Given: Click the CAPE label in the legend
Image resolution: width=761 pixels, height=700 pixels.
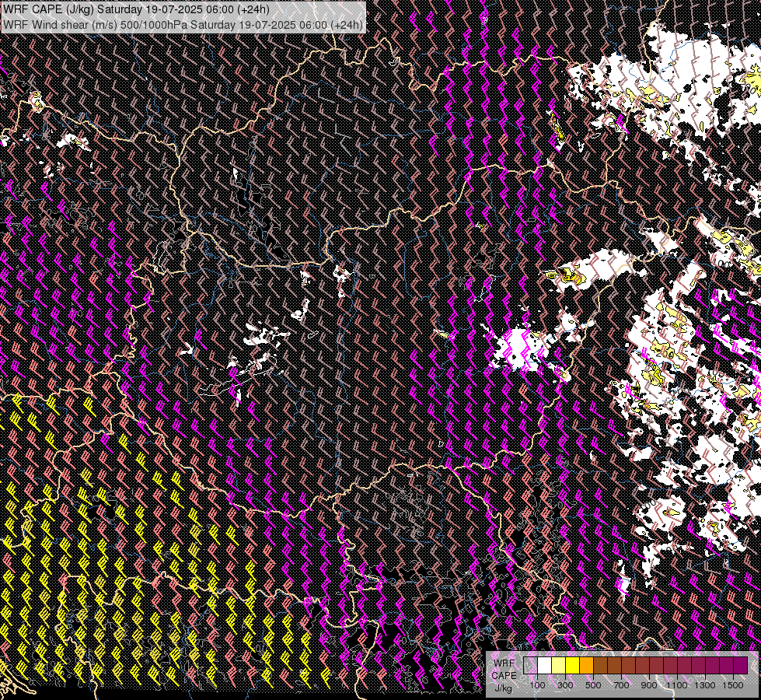Looking at the screenshot, I should [x=504, y=675].
